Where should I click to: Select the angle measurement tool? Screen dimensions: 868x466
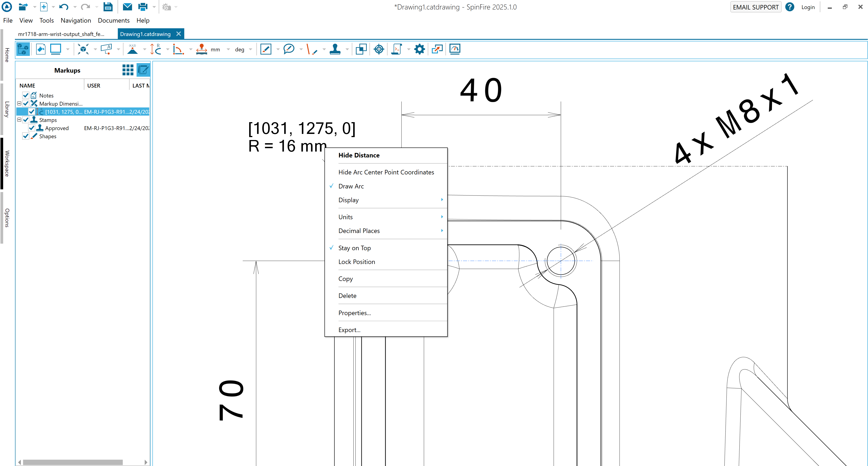[x=178, y=49]
